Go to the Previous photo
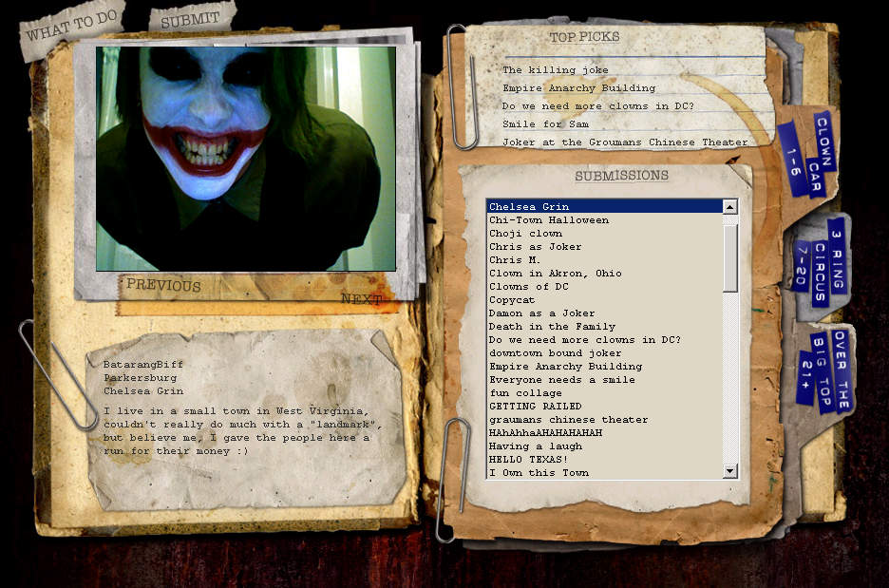 pos(163,284)
